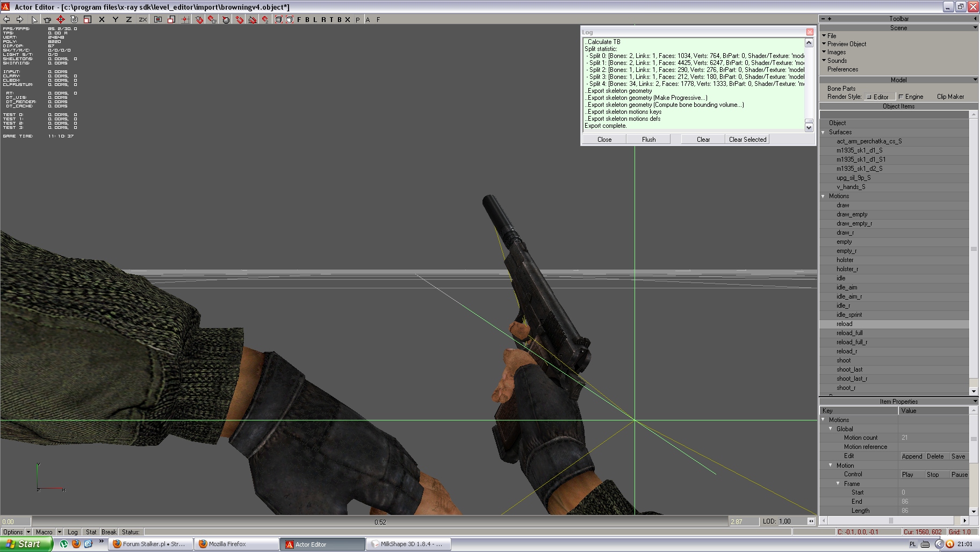The image size is (980, 552).
Task: Click the redo right-arrow icon
Action: (20, 19)
